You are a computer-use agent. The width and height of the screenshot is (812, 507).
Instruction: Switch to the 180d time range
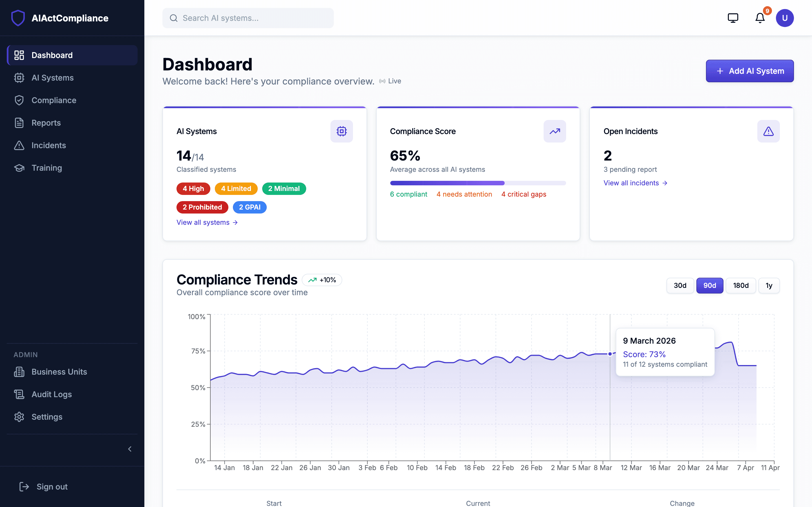pyautogui.click(x=741, y=285)
